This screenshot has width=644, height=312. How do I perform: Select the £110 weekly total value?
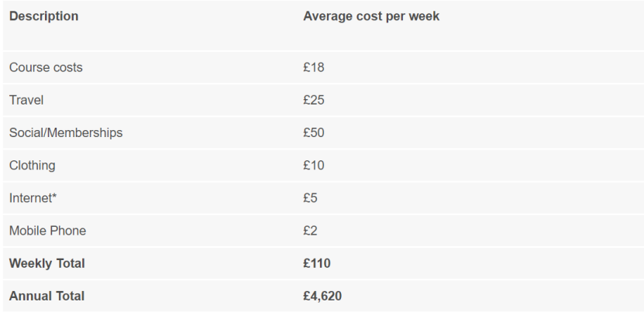pos(317,263)
